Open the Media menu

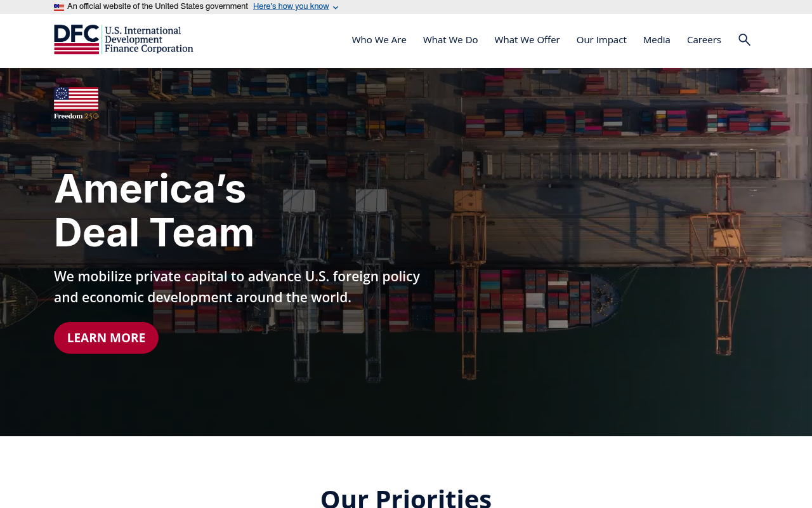[x=657, y=39]
